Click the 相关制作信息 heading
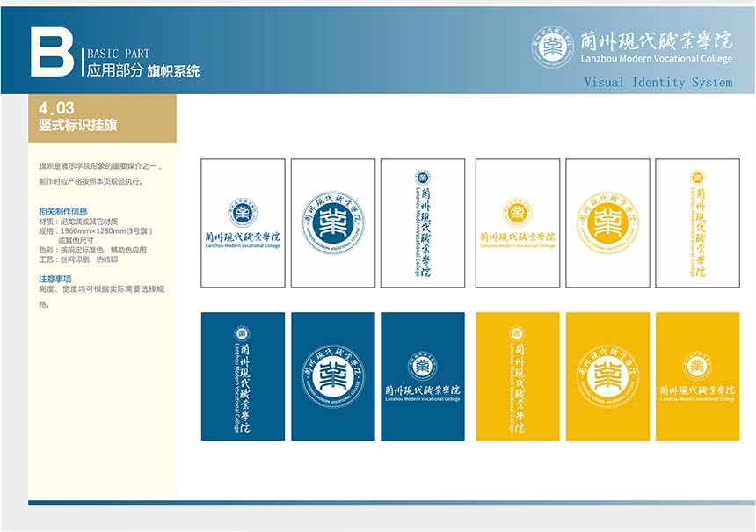The image size is (756, 532). tap(63, 211)
